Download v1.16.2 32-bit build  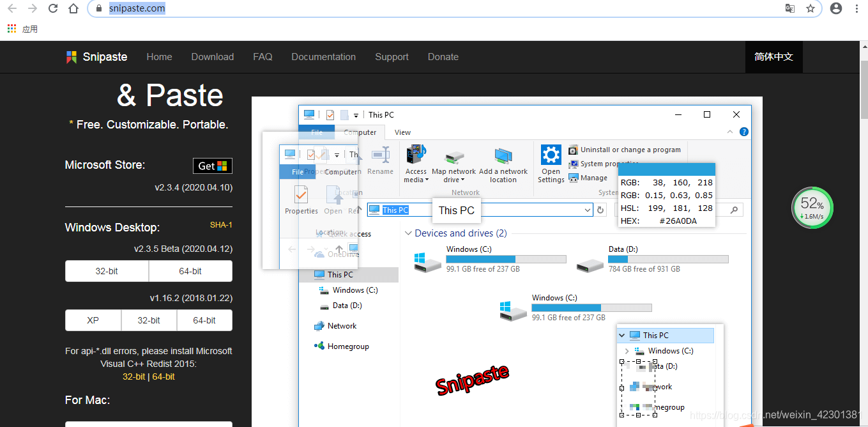pyautogui.click(x=149, y=320)
